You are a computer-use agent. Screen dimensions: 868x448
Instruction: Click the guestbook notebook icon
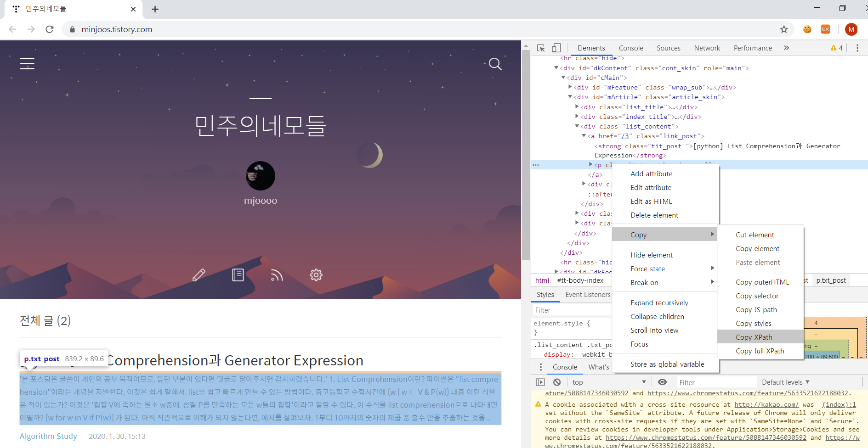pos(238,275)
